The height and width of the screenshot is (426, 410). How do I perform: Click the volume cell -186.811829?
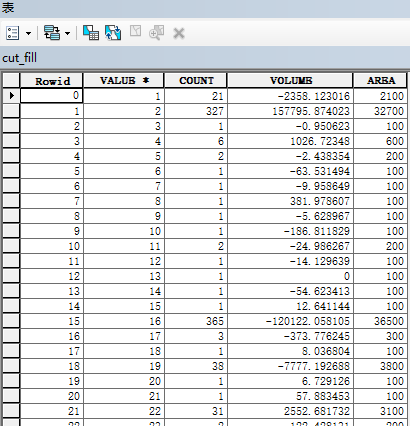coord(290,231)
